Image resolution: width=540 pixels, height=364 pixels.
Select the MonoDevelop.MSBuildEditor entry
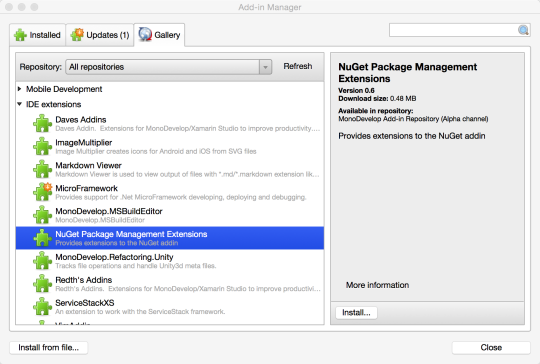point(170,215)
